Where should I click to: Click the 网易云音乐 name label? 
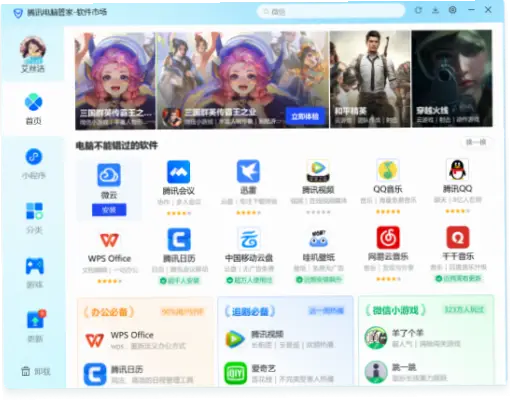click(x=388, y=256)
